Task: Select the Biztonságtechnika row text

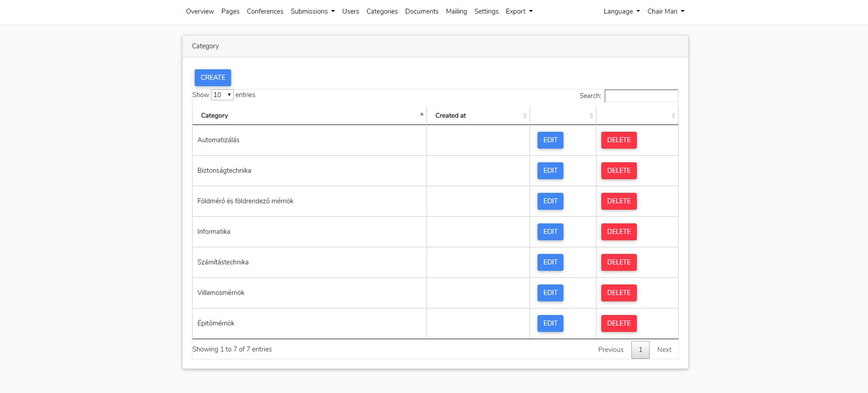Action: coord(224,171)
